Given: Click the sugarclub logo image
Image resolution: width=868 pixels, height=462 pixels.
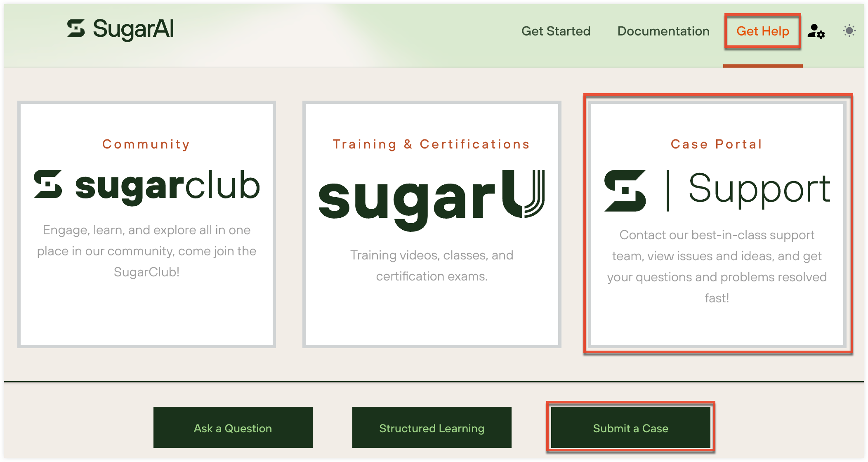Looking at the screenshot, I should [x=147, y=187].
